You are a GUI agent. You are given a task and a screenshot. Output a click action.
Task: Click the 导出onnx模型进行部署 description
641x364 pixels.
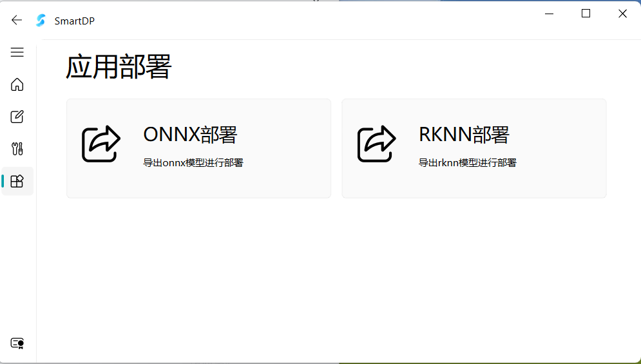(193, 163)
